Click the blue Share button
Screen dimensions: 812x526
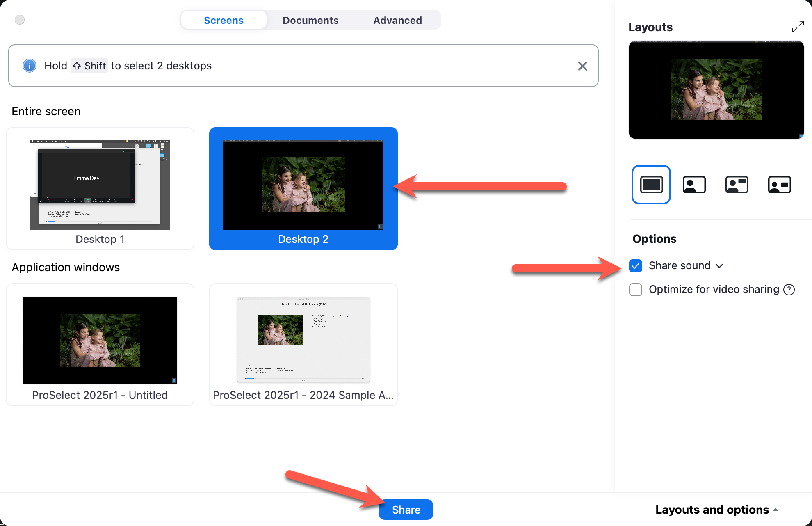[406, 510]
